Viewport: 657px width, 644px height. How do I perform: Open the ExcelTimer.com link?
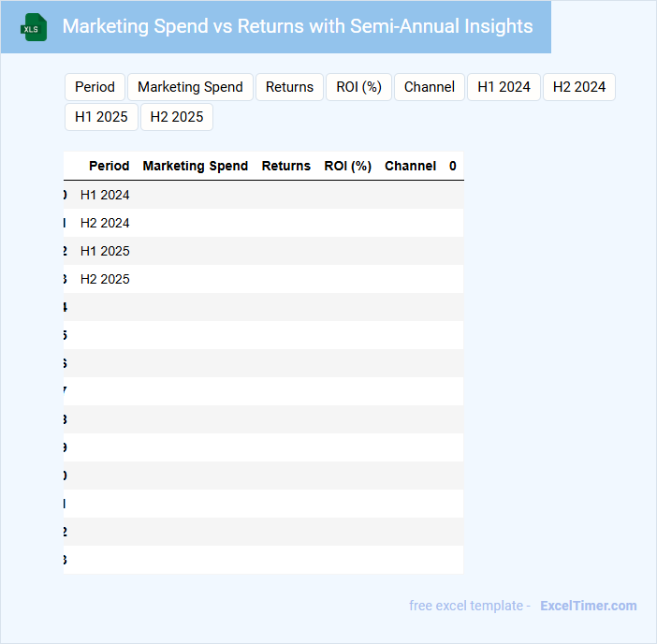[x=589, y=606]
